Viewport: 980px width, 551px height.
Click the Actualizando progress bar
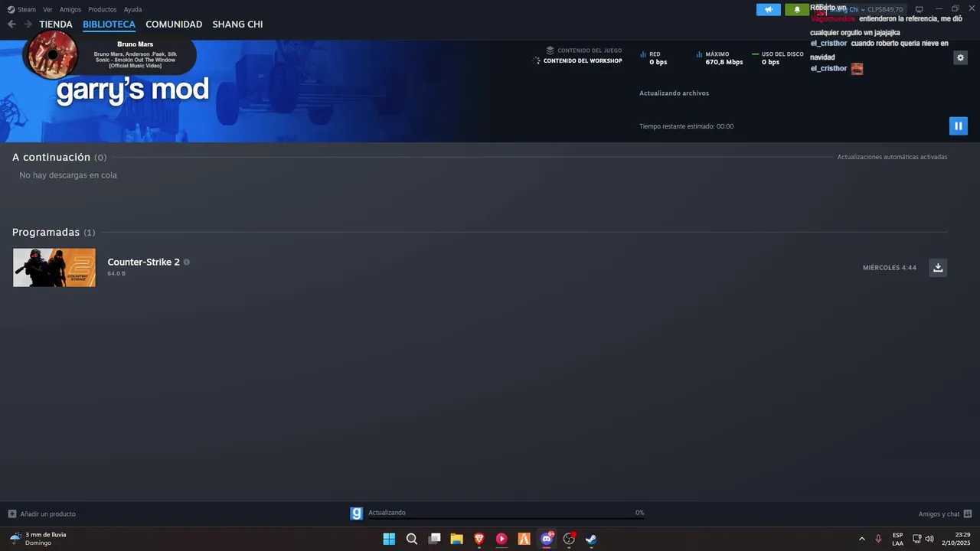(506, 518)
